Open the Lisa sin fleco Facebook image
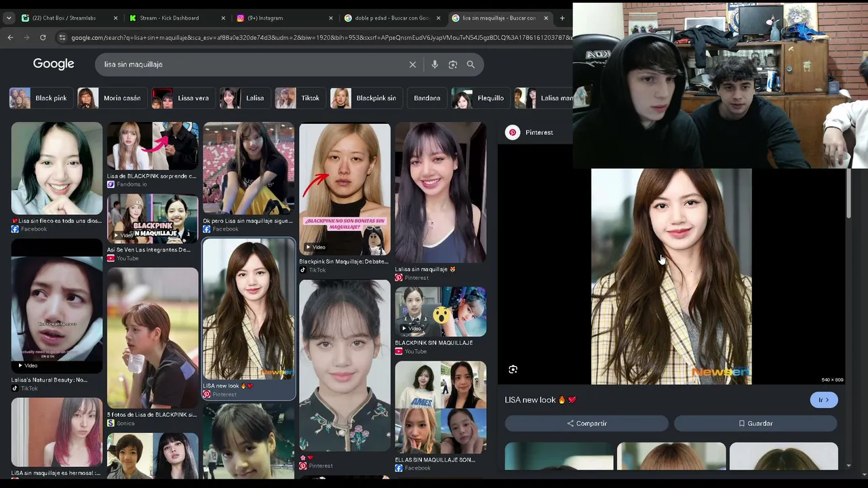The image size is (868, 488). click(57, 168)
